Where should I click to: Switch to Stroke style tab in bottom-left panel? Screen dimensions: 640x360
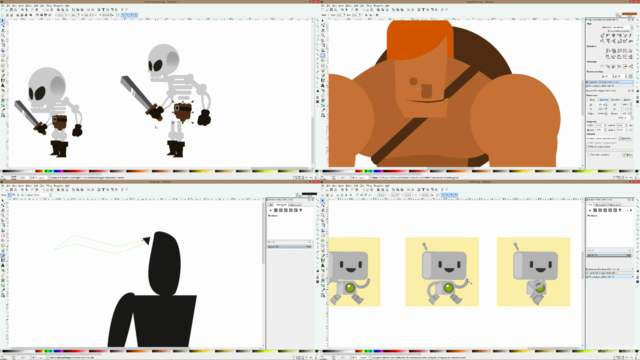point(295,204)
